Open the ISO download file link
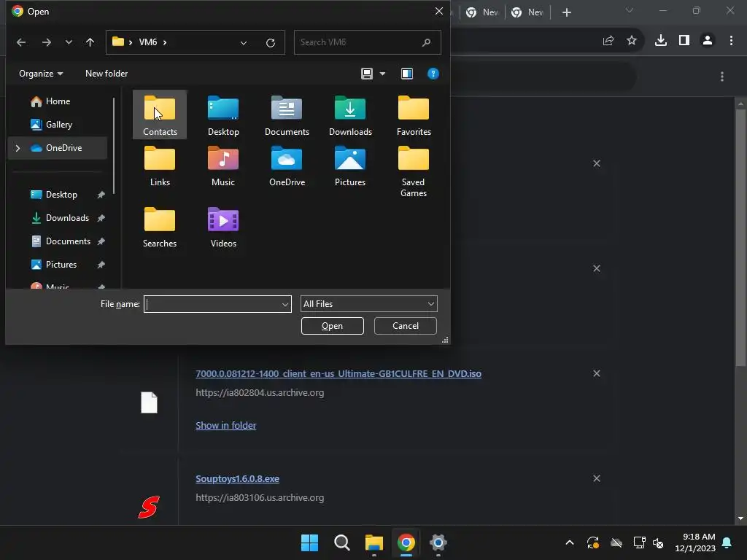747x560 pixels. [x=338, y=374]
